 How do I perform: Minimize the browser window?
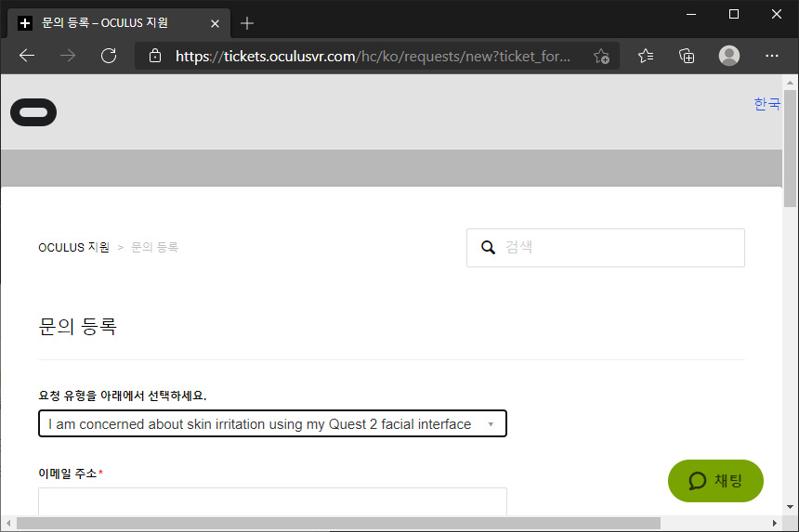coord(691,14)
